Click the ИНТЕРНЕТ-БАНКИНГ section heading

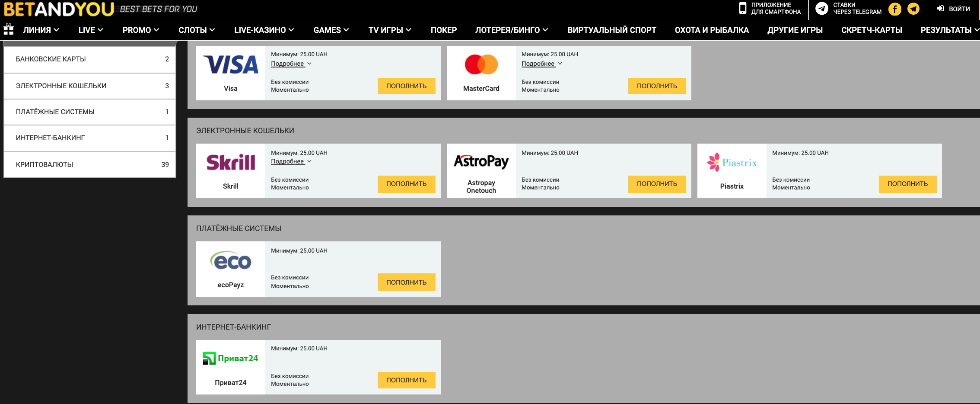pyautogui.click(x=233, y=327)
